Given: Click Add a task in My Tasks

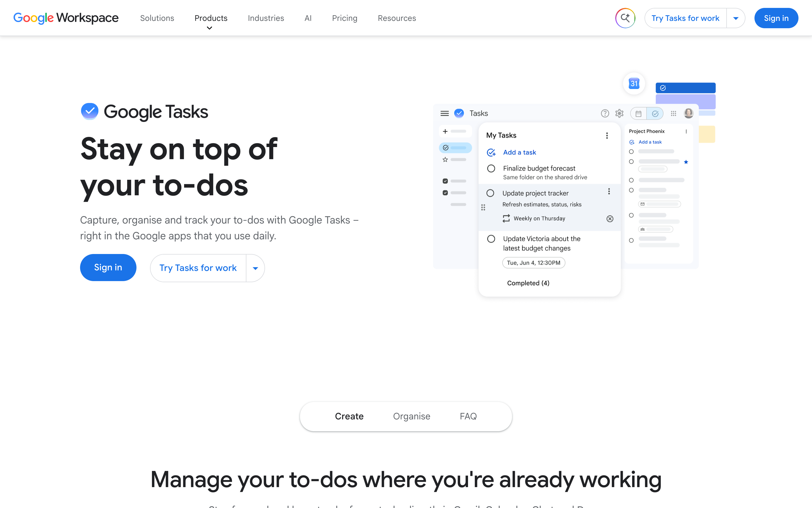Looking at the screenshot, I should click(519, 152).
